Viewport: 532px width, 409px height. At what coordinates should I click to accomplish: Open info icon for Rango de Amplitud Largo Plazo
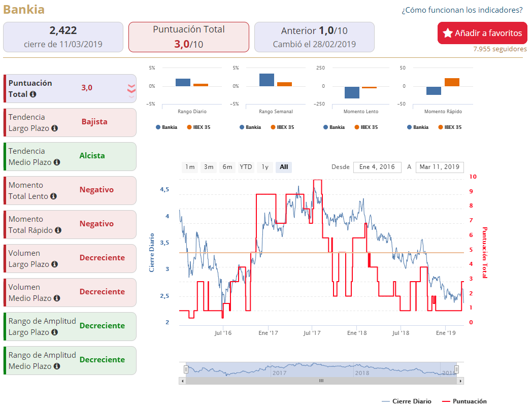55,332
